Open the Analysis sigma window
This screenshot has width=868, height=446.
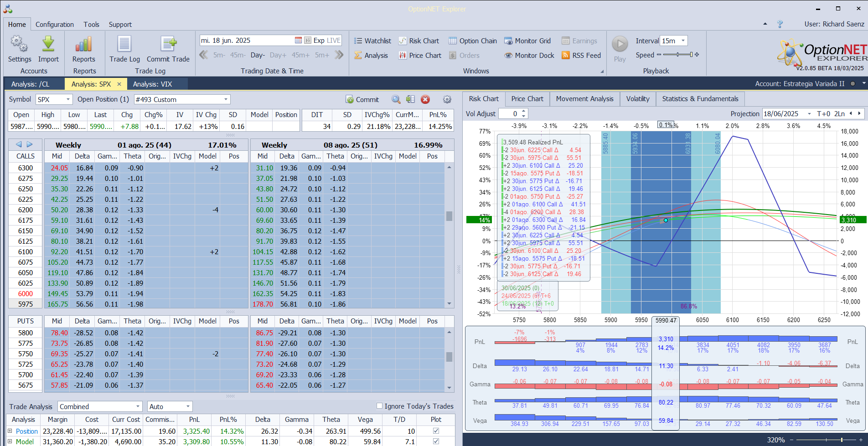[371, 56]
